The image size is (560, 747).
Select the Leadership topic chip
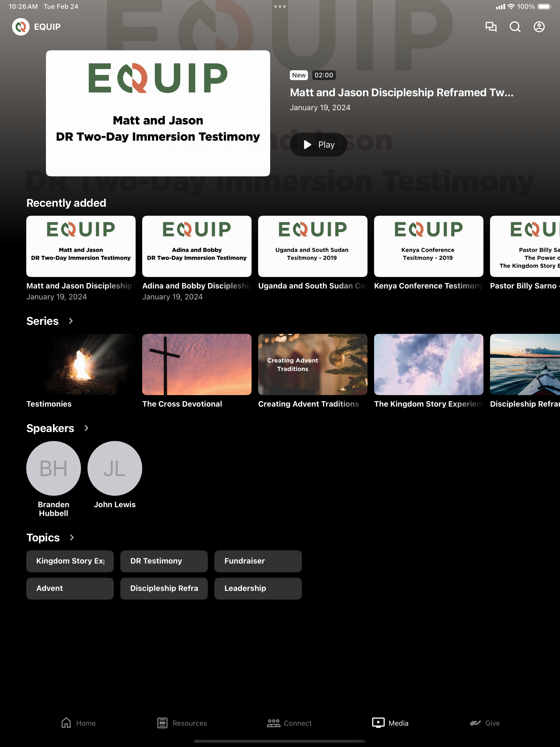point(258,589)
